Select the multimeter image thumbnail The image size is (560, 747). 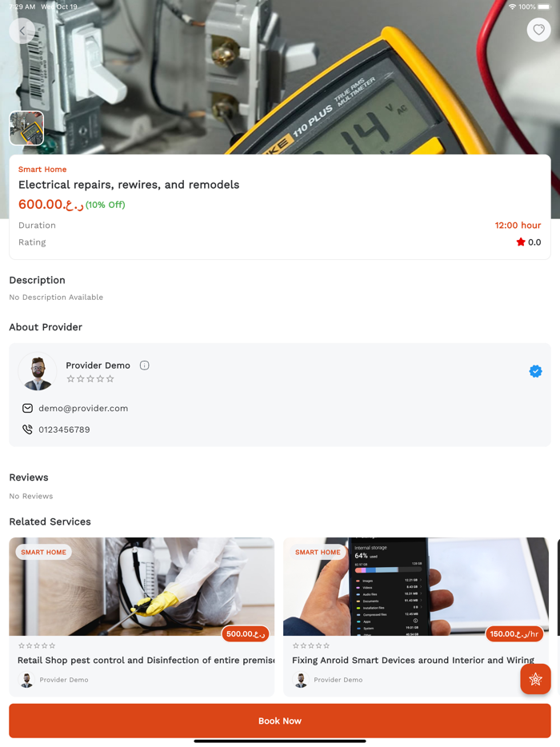click(x=26, y=128)
